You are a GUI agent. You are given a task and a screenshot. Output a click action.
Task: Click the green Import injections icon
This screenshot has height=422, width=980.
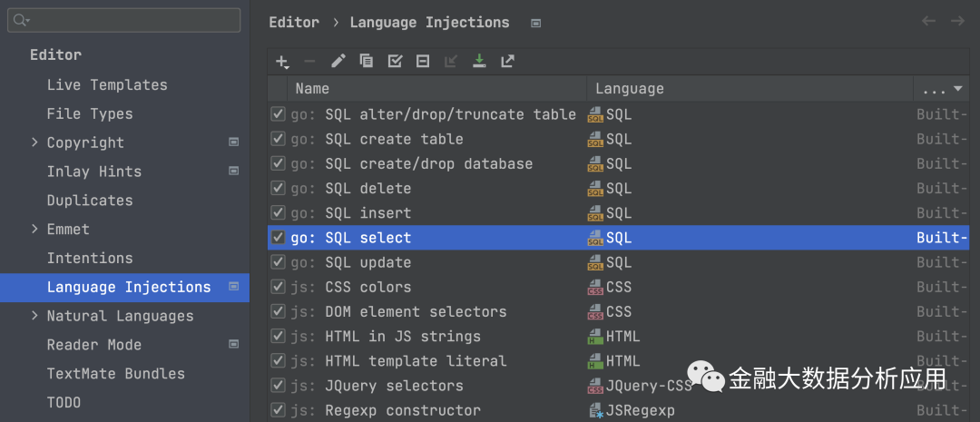pos(479,62)
